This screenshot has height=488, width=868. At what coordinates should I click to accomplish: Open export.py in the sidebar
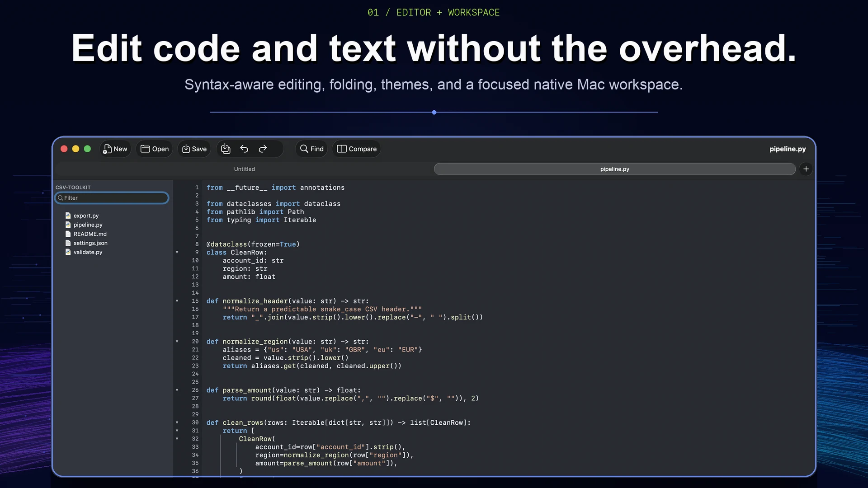[x=86, y=216]
